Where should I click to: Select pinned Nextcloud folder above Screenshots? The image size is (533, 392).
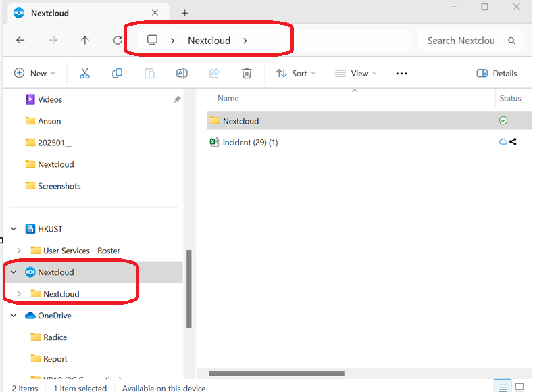[49, 164]
